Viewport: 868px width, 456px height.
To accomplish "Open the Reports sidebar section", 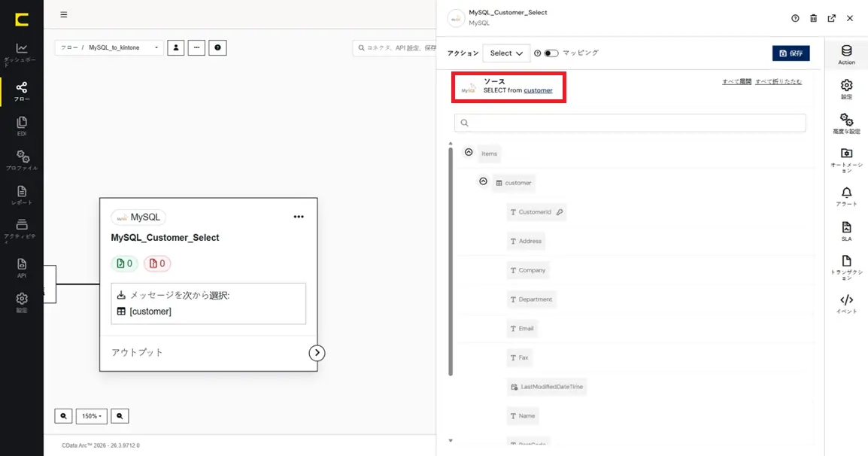I will [22, 195].
